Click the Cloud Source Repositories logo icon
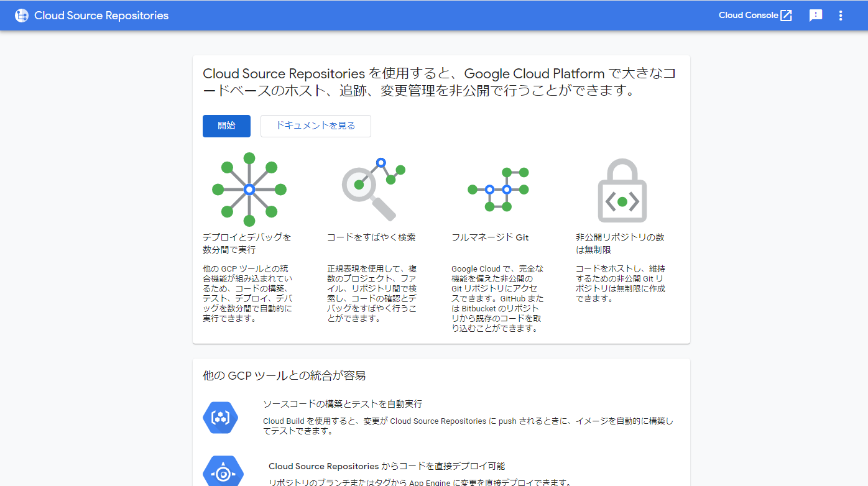The image size is (868, 486). (x=22, y=16)
